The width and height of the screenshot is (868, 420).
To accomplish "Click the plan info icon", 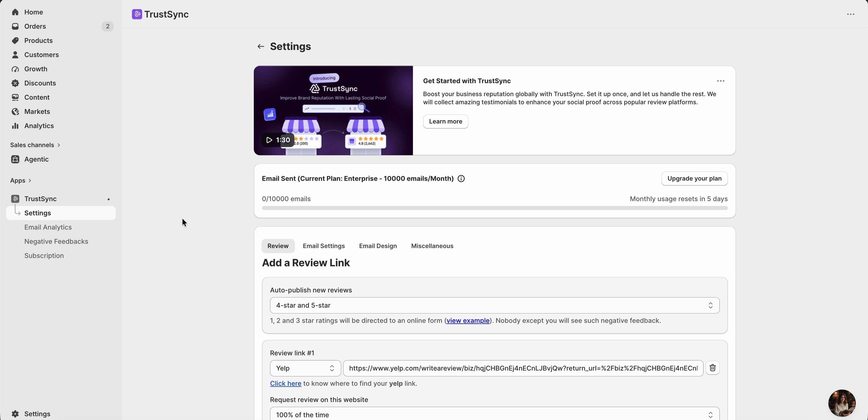I will (461, 179).
